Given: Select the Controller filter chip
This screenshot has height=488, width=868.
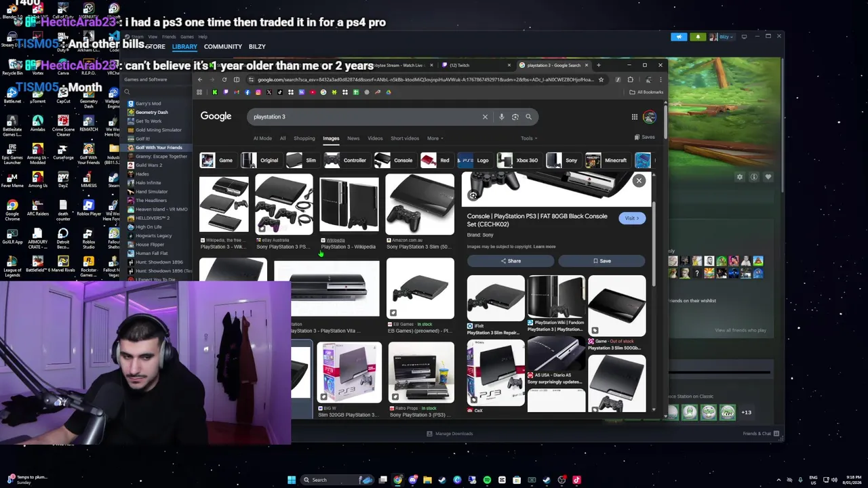Looking at the screenshot, I should pyautogui.click(x=346, y=161).
